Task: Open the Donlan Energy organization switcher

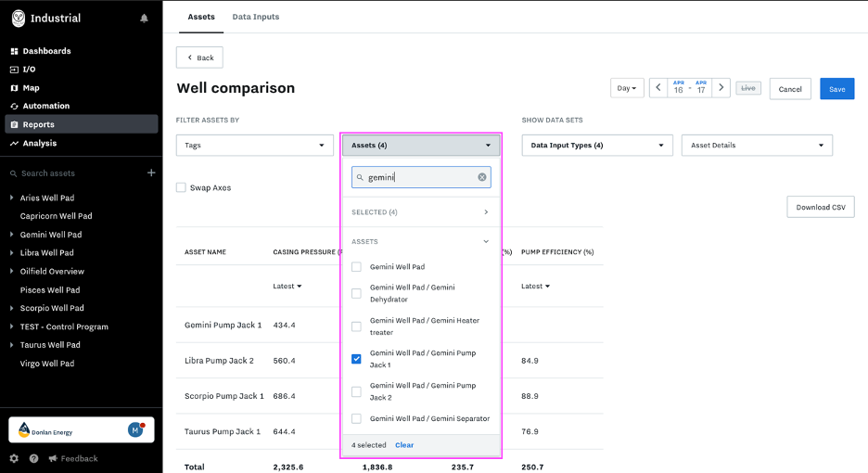Action: point(82,429)
